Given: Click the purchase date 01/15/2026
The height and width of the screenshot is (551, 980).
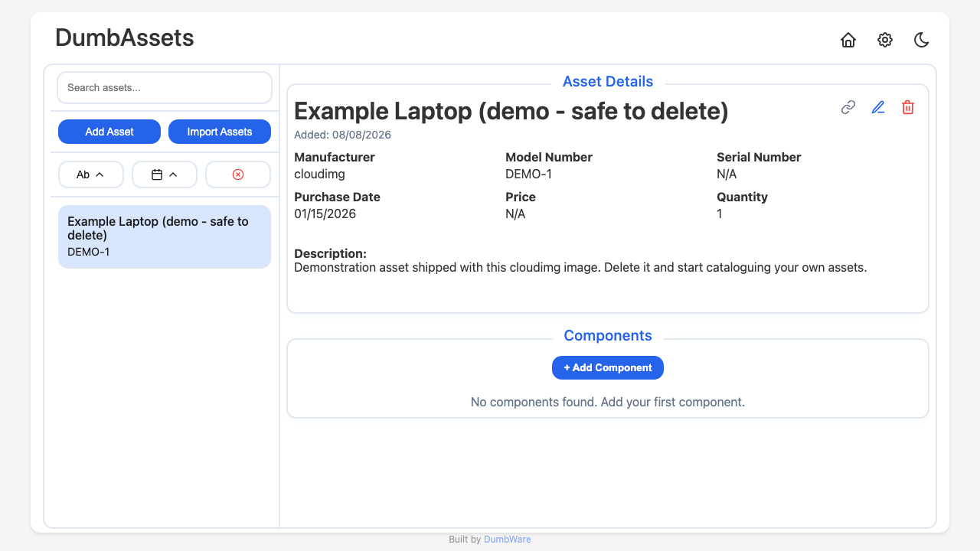Looking at the screenshot, I should (325, 214).
